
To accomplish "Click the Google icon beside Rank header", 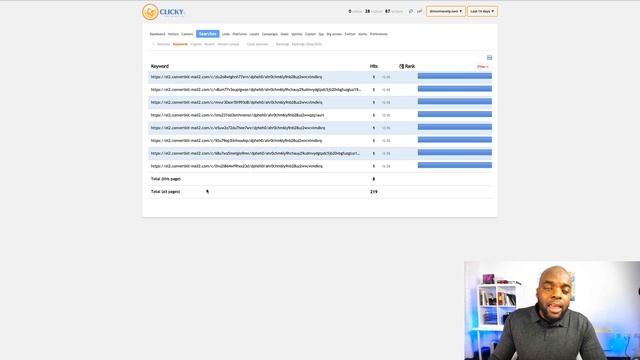I will tap(401, 66).
